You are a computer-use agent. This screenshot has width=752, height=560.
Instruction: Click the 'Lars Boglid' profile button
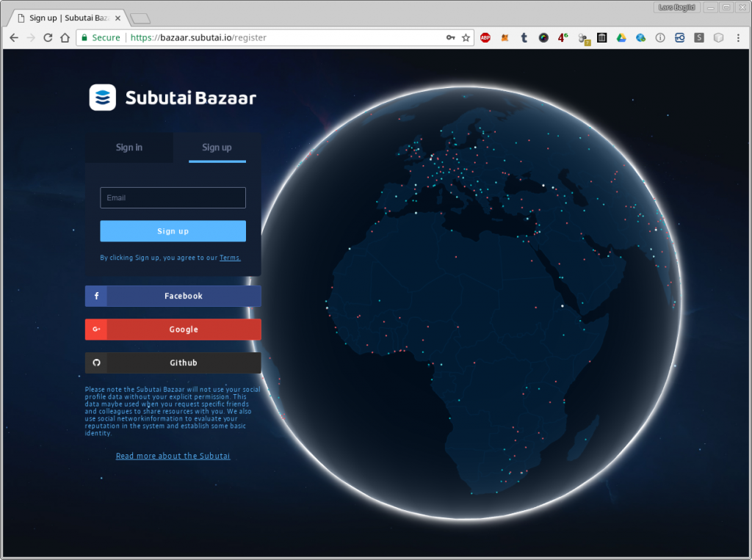tap(676, 7)
